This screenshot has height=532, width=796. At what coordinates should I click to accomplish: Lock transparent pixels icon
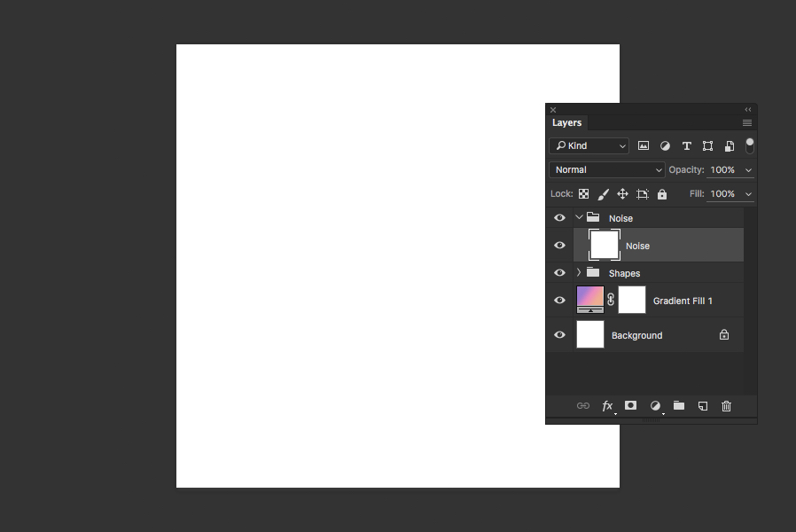tap(584, 194)
